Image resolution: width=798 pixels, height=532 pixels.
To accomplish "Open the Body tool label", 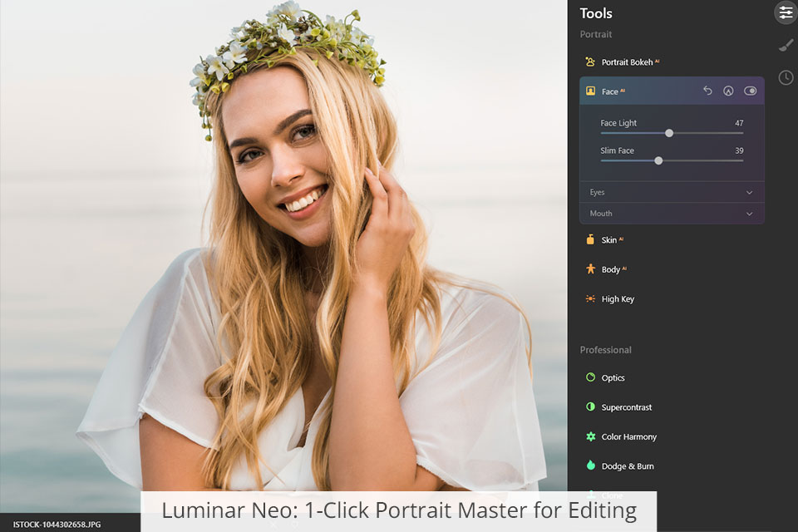I will [611, 269].
